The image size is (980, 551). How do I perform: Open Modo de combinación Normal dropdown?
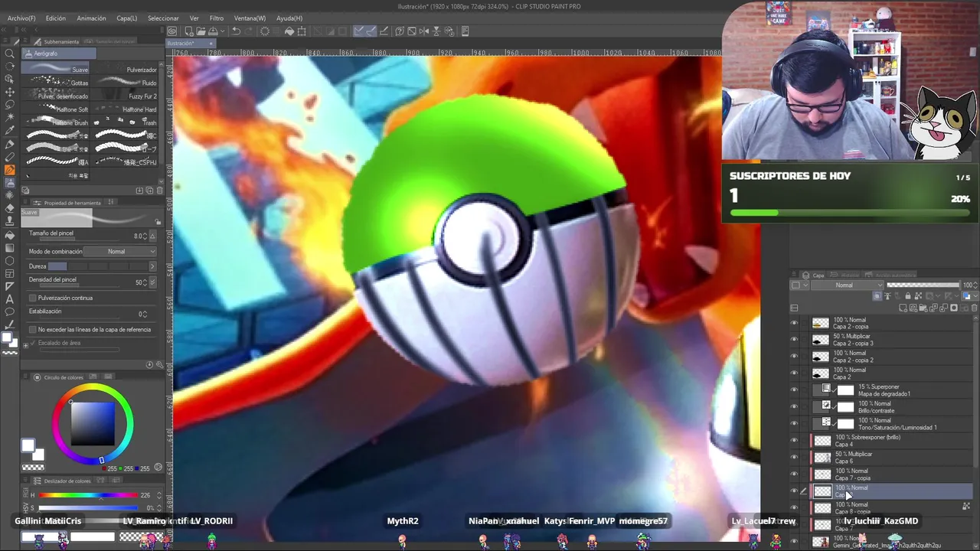click(x=121, y=251)
